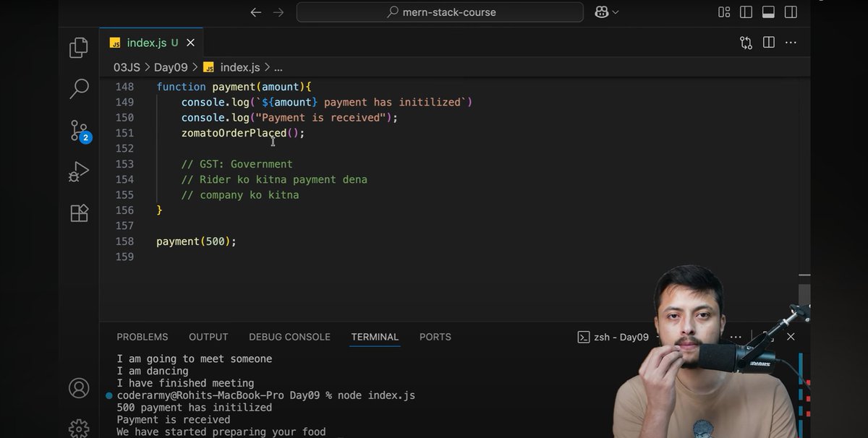Viewport: 868px width, 438px height.
Task: Open the Manage gear icon
Action: click(78, 428)
